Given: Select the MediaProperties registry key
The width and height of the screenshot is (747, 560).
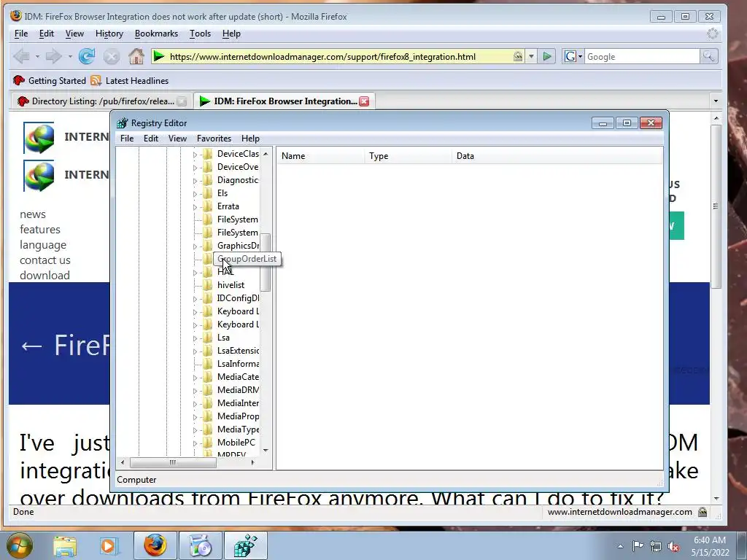Looking at the screenshot, I should tap(238, 416).
